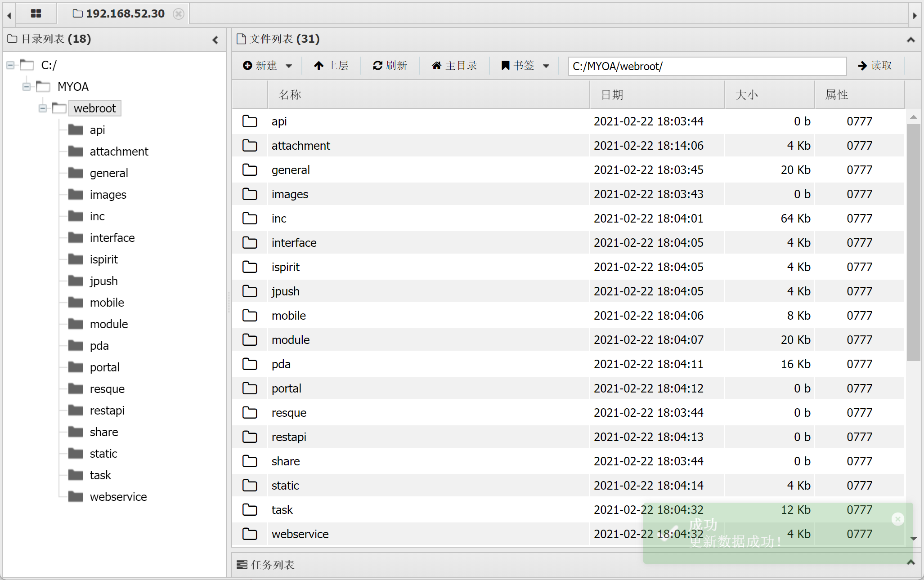
Task: Click the home directory (主目录) button
Action: [454, 66]
